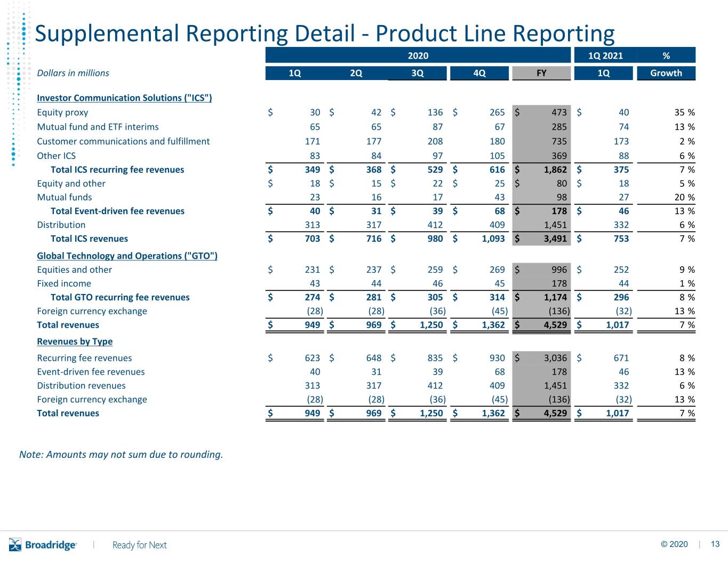
Task: Select Total ICS recurring fee 3Q value 529
Action: tap(435, 170)
